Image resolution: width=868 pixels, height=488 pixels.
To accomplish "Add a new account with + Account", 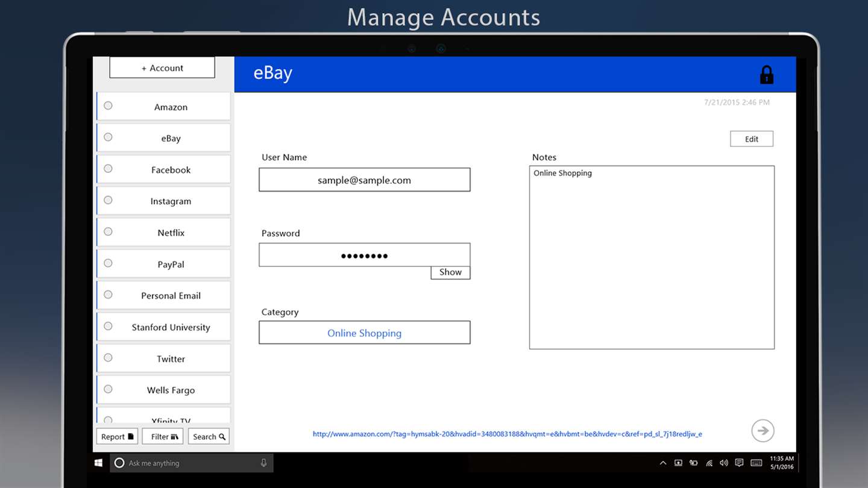I will click(162, 67).
